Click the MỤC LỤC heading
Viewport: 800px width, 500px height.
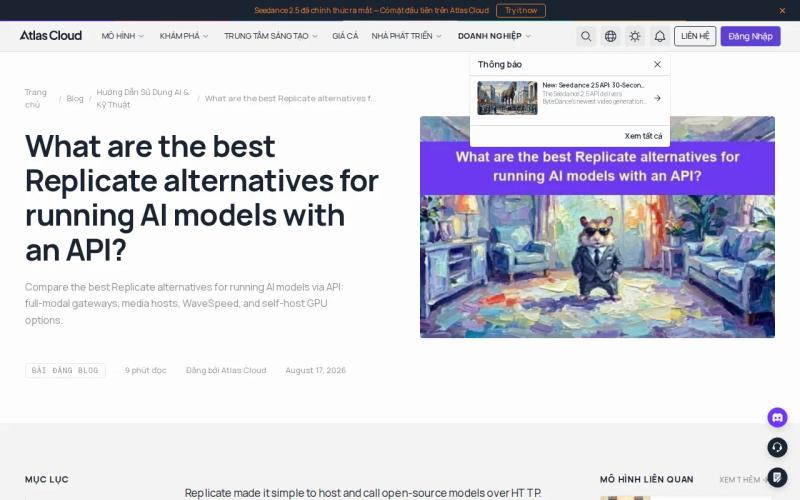click(x=46, y=480)
